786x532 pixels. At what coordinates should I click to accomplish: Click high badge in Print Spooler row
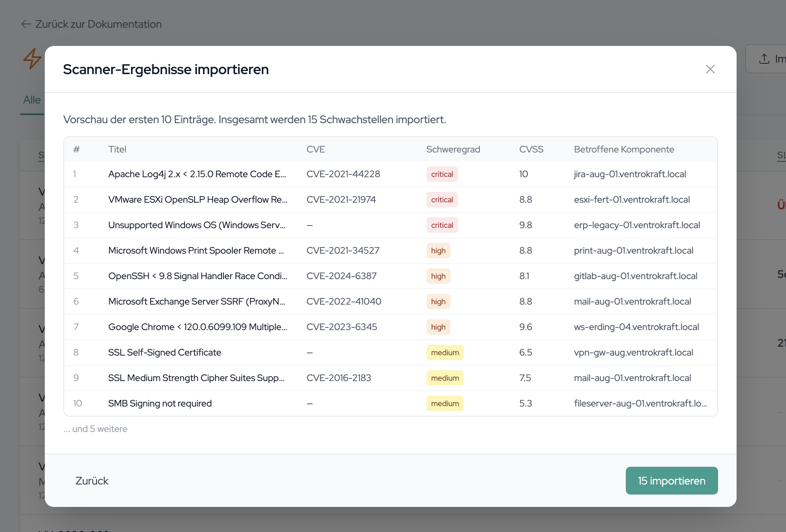[438, 251]
